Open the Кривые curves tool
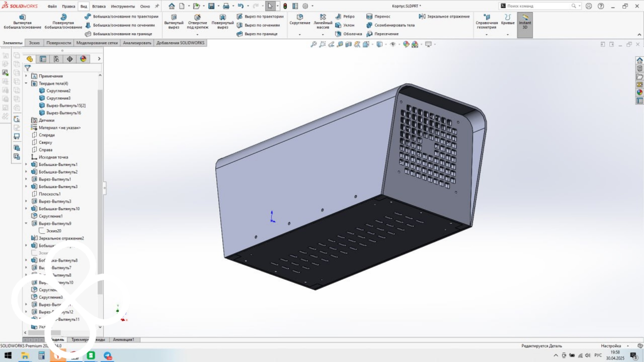This screenshot has width=644, height=362. (508, 20)
